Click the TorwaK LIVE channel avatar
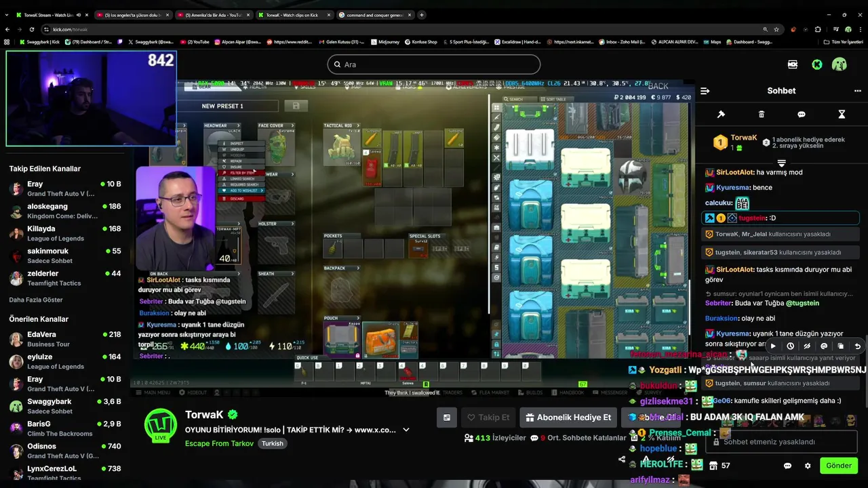868x488 pixels. click(161, 425)
